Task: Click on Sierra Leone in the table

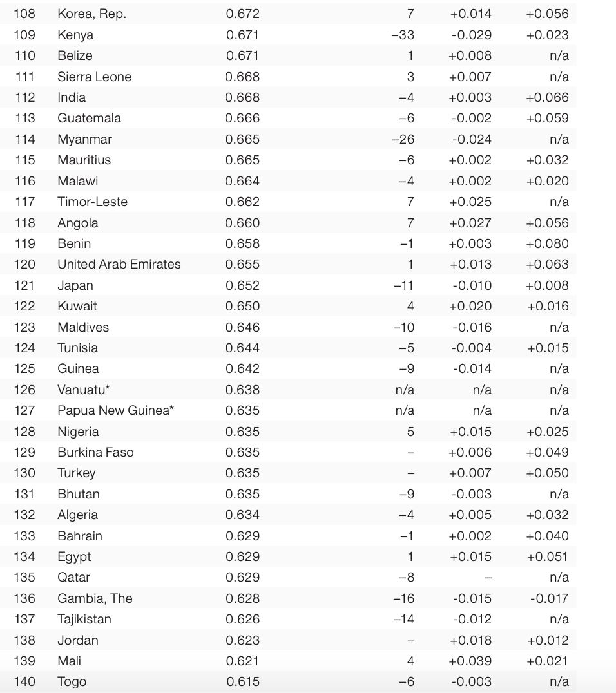Action: (x=94, y=77)
